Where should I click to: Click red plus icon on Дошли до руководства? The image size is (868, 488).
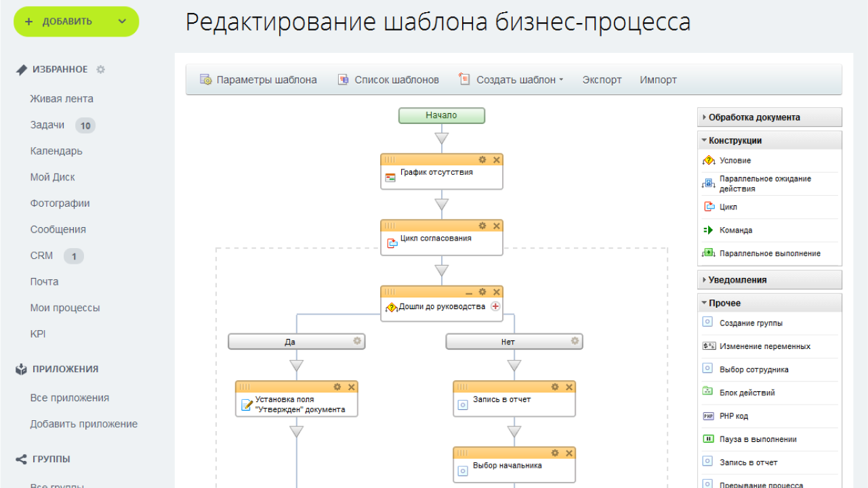495,306
